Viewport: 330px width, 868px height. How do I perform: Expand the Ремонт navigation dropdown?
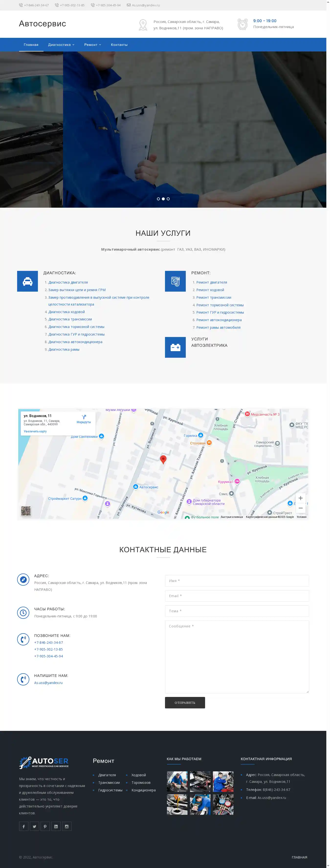click(92, 45)
